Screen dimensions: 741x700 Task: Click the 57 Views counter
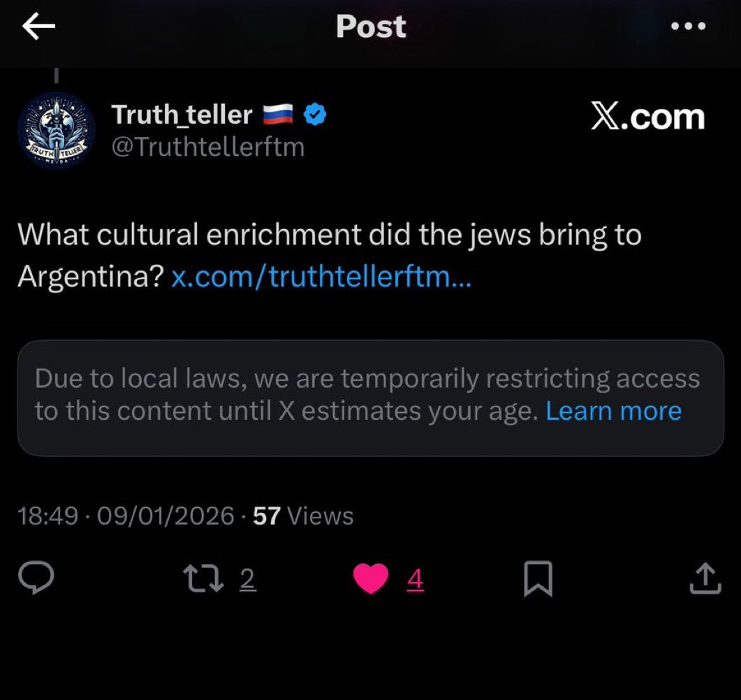click(x=303, y=516)
